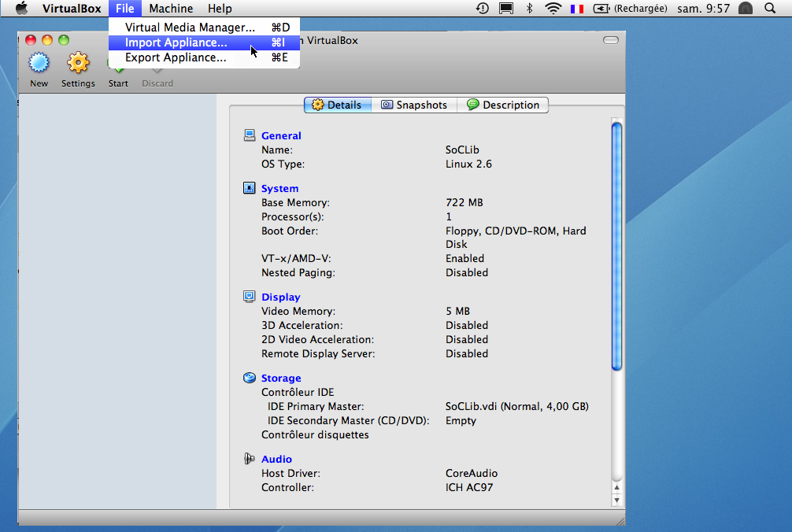Open the Help menu
792x532 pixels.
[220, 9]
